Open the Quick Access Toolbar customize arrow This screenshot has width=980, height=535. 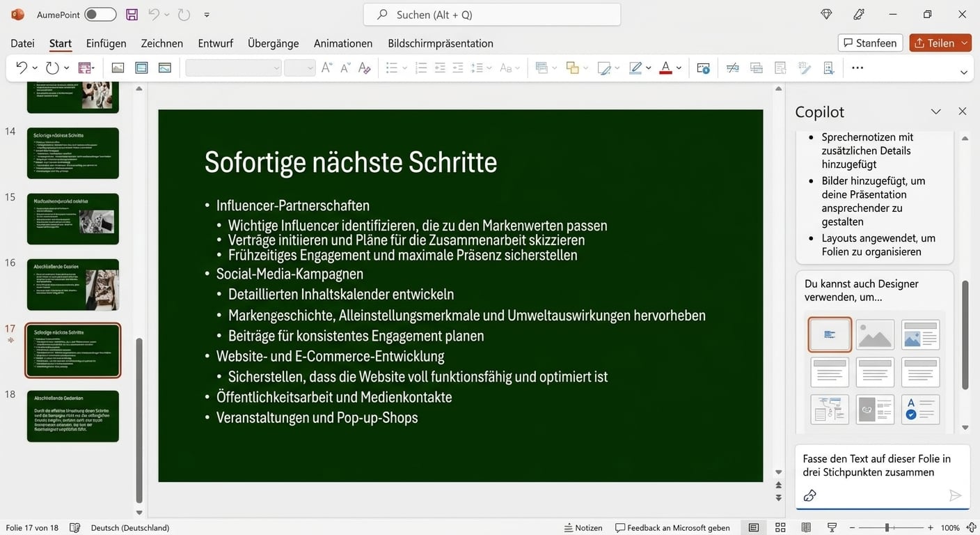pos(207,15)
